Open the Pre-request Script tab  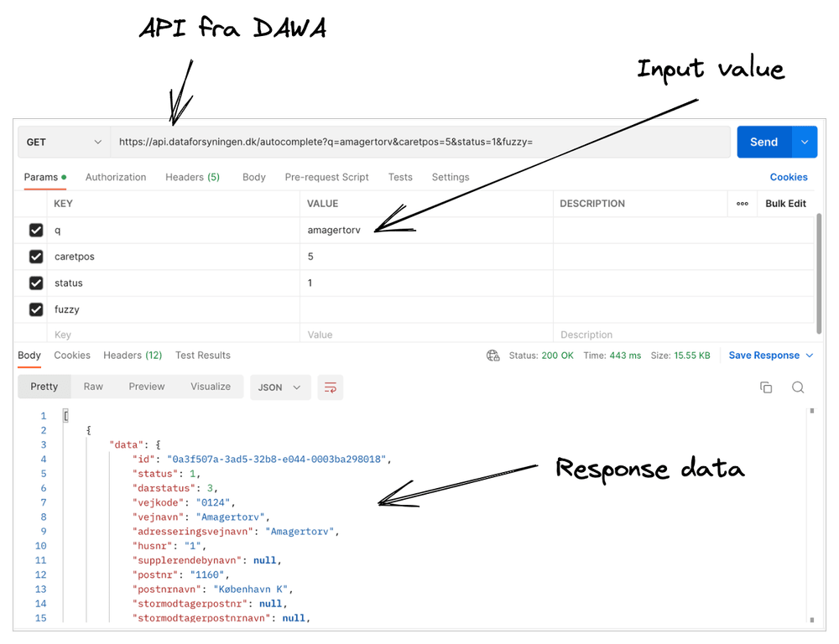pyautogui.click(x=327, y=178)
